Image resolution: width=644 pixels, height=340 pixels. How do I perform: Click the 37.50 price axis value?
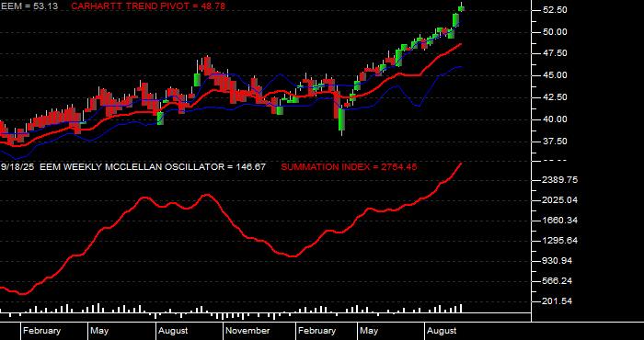(555, 142)
